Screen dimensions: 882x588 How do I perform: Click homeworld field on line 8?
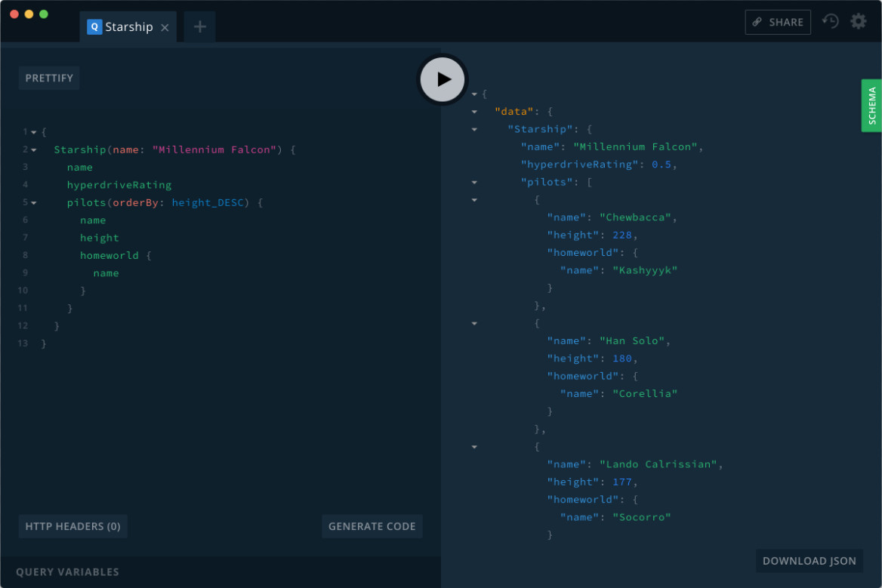point(109,255)
